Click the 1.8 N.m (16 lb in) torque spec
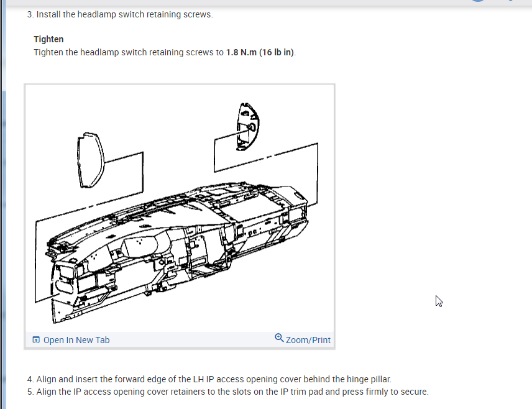This screenshot has width=532, height=409. [x=260, y=52]
